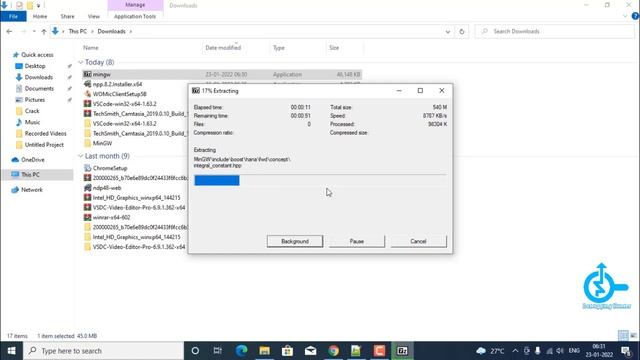Go back using the Back arrow

point(9,31)
